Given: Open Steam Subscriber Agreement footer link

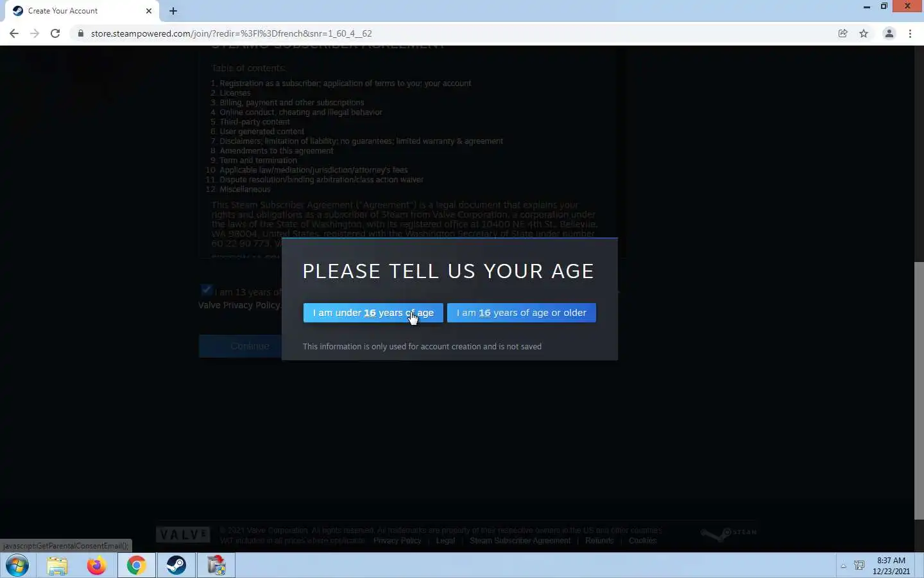Looking at the screenshot, I should (520, 541).
